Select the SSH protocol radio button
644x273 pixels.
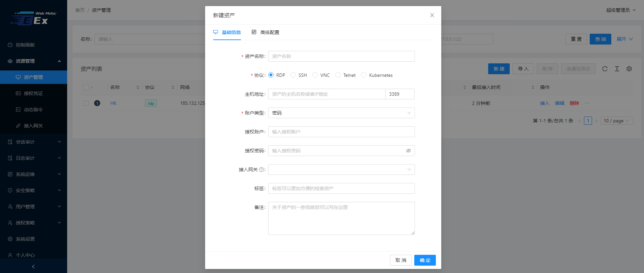pos(293,75)
